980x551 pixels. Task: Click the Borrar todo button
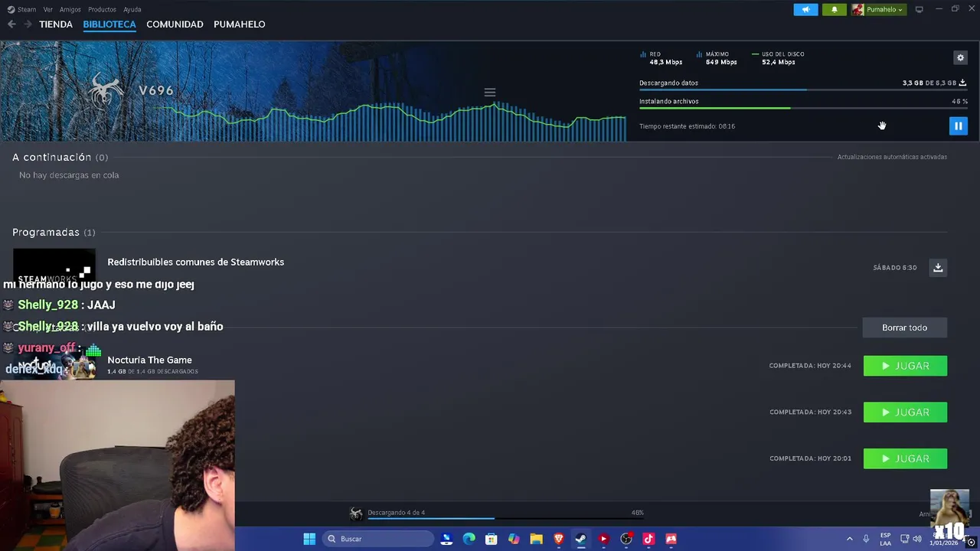click(x=904, y=328)
